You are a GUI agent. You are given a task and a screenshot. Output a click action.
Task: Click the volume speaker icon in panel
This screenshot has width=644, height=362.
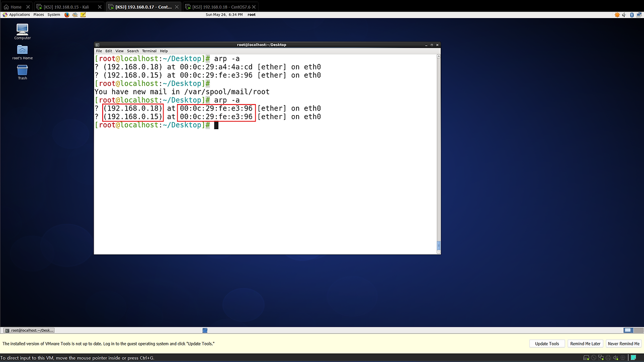(x=624, y=15)
